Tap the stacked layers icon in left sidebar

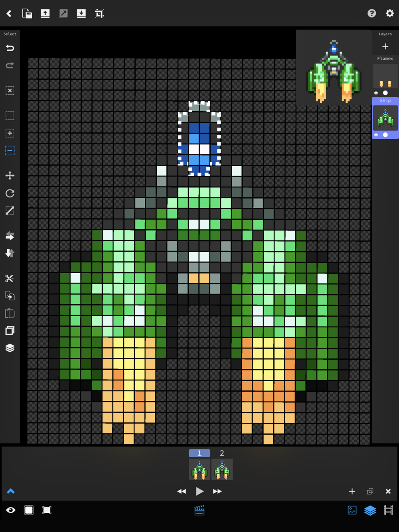pyautogui.click(x=10, y=348)
